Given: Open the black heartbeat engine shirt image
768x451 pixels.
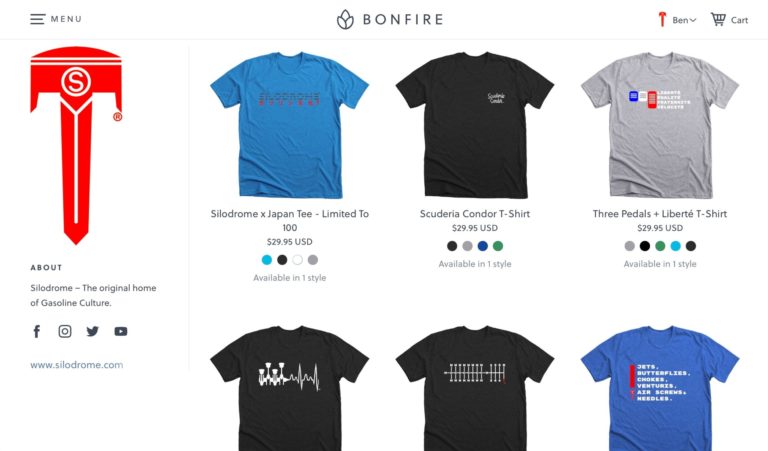Looking at the screenshot, I should click(x=289, y=388).
